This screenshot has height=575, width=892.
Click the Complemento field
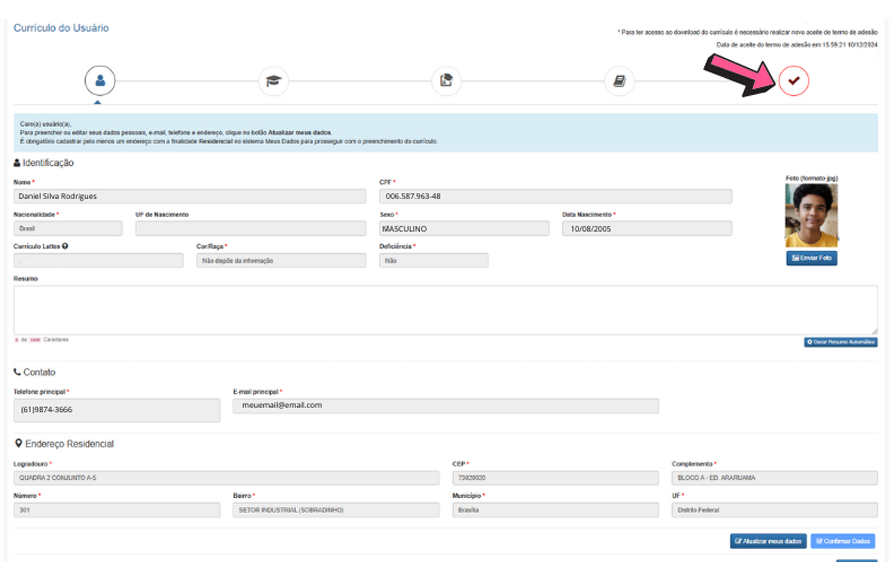point(774,478)
